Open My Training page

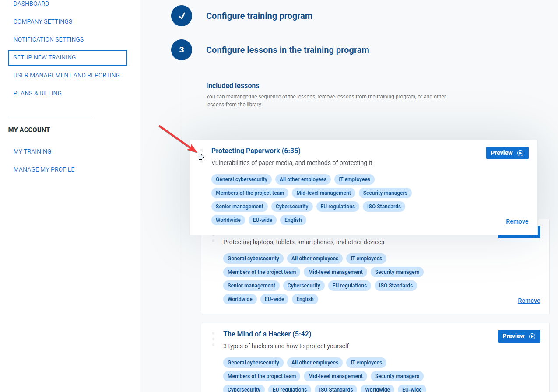pos(32,151)
